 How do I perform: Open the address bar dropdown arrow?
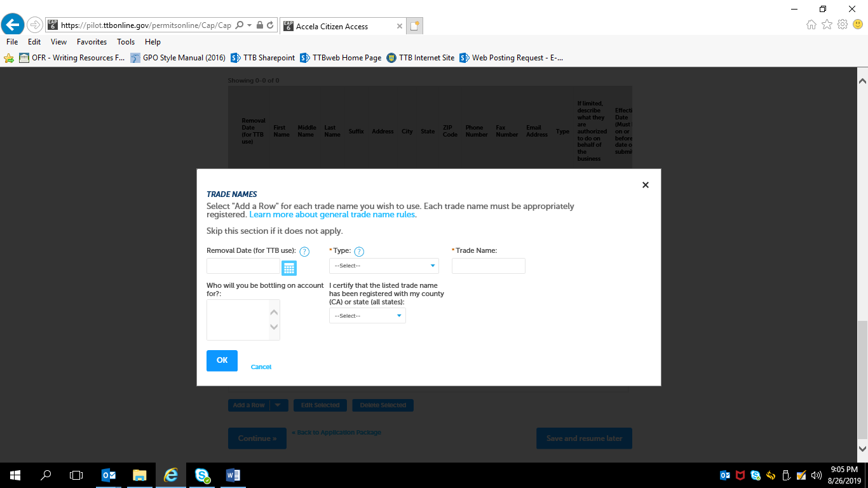click(x=249, y=25)
